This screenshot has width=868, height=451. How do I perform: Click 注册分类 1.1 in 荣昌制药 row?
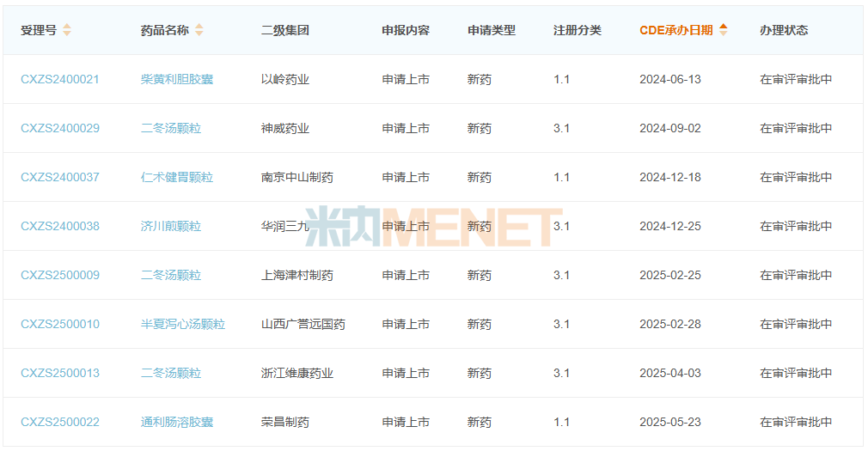561,423
